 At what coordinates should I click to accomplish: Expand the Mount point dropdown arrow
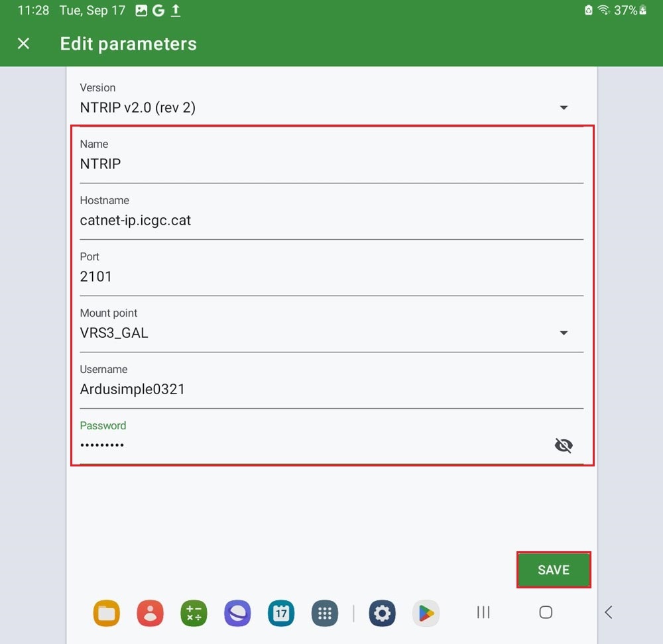pyautogui.click(x=563, y=333)
